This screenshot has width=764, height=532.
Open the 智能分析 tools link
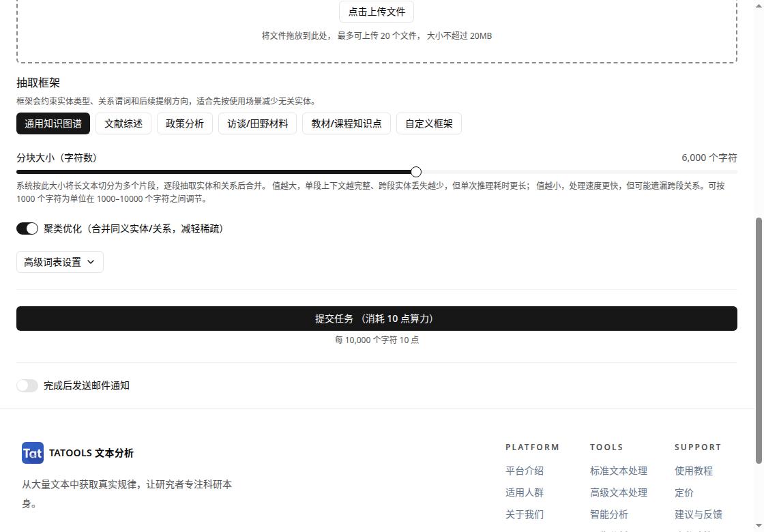tap(609, 514)
